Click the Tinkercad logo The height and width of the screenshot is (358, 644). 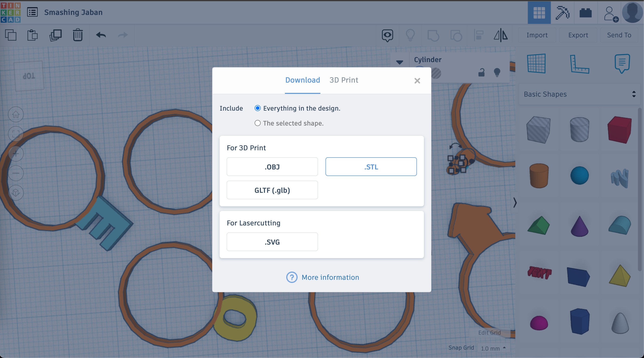[x=10, y=12]
